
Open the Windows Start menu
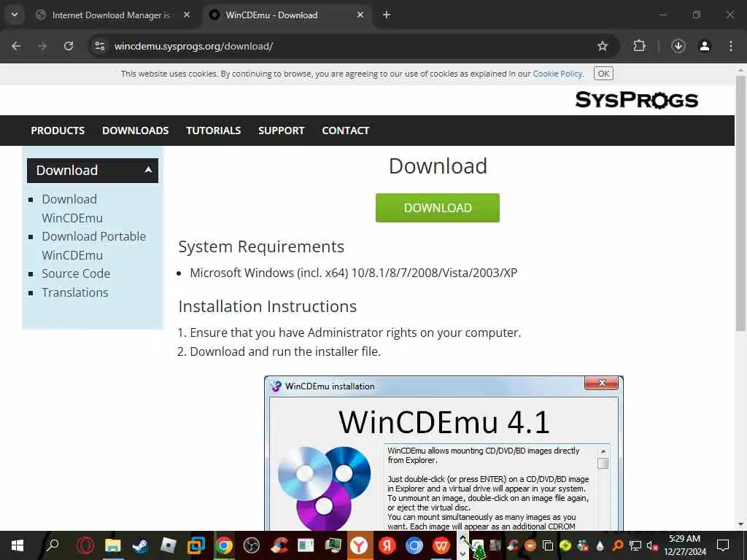(18, 545)
